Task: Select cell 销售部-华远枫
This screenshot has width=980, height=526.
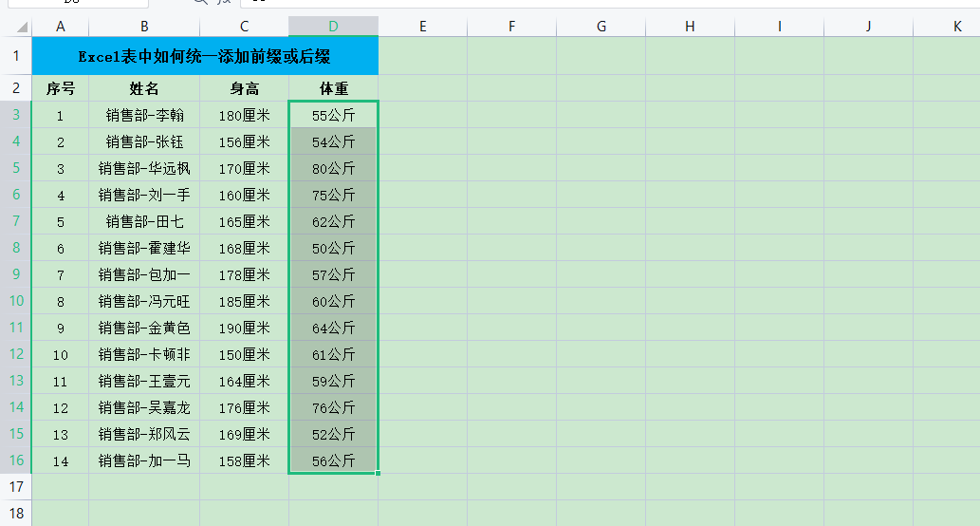Action: pyautogui.click(x=144, y=168)
